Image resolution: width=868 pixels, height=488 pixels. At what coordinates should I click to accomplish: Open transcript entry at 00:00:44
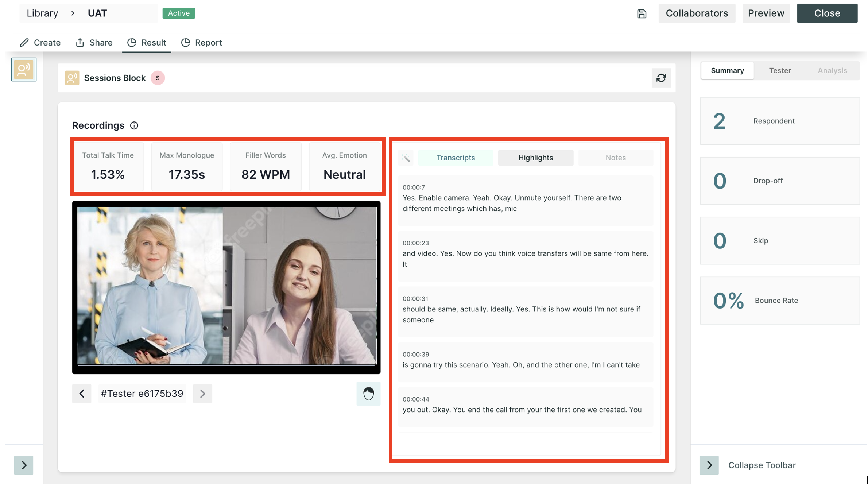point(526,407)
